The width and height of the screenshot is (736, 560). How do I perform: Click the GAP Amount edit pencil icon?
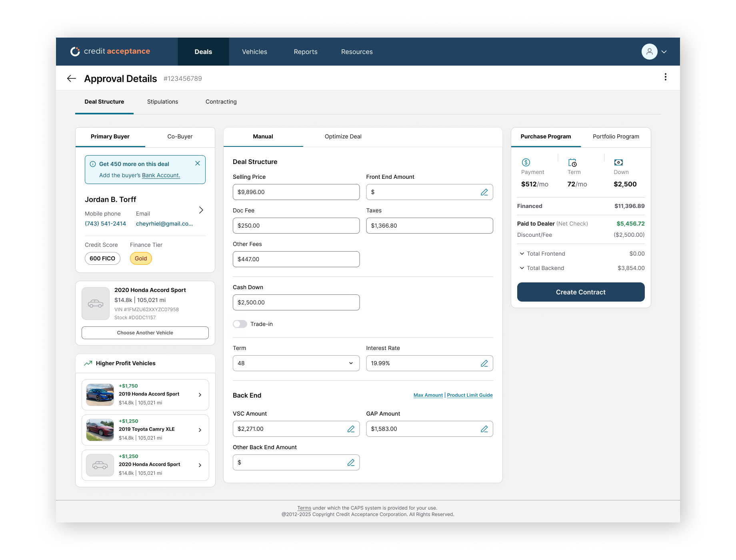pos(484,429)
